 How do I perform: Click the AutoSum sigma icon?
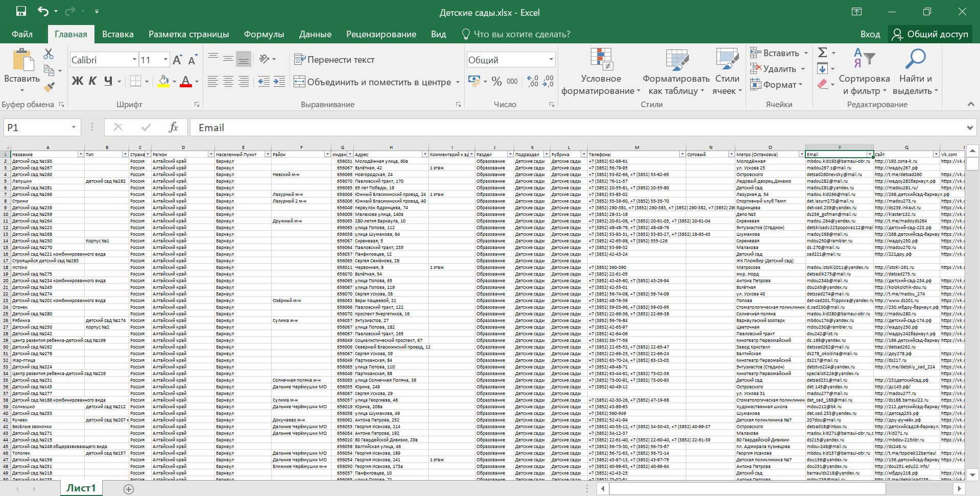(x=822, y=53)
